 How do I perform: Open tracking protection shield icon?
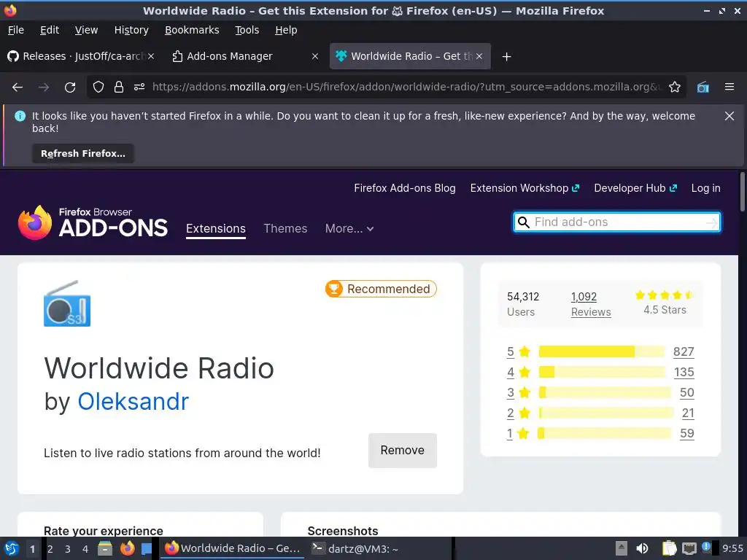[98, 87]
